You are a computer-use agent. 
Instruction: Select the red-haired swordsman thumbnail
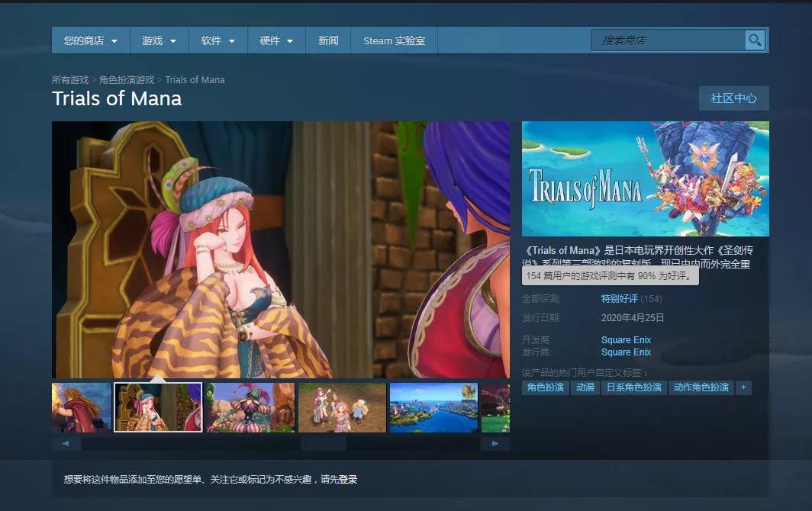(x=82, y=407)
